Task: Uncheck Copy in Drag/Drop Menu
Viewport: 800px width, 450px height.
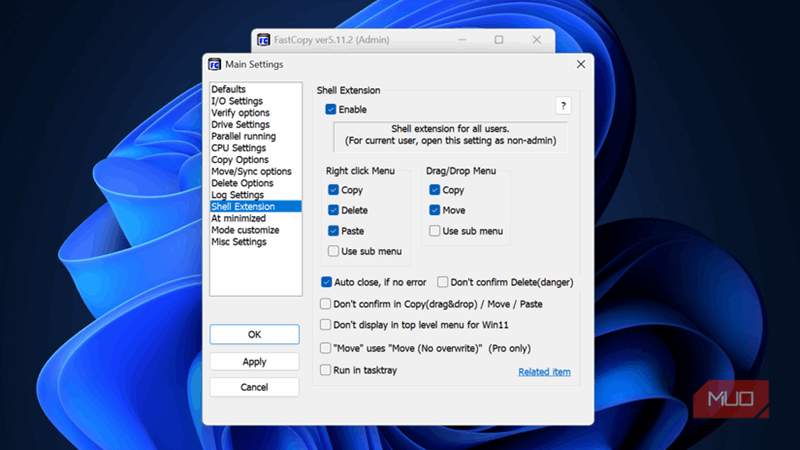Action: [435, 190]
